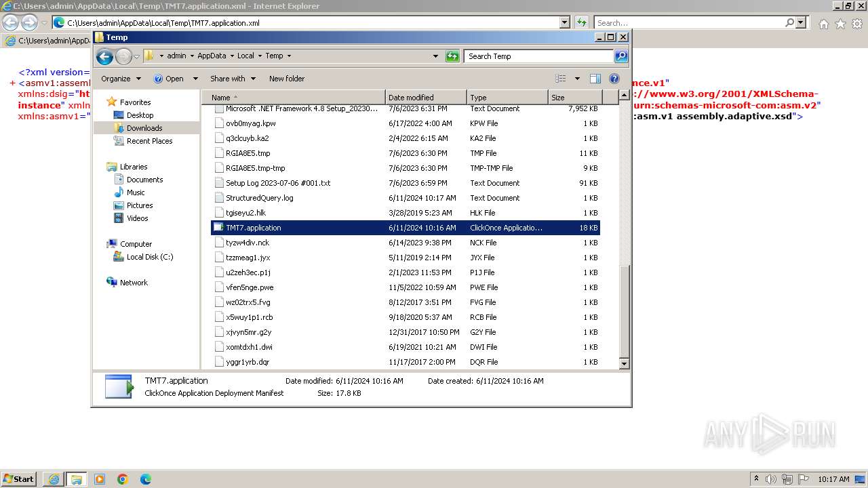Click the change view icon in the Explorer toolbar

click(x=561, y=79)
